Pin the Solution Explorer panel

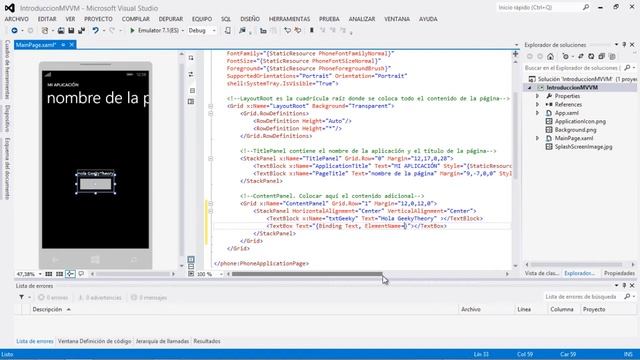click(x=624, y=44)
